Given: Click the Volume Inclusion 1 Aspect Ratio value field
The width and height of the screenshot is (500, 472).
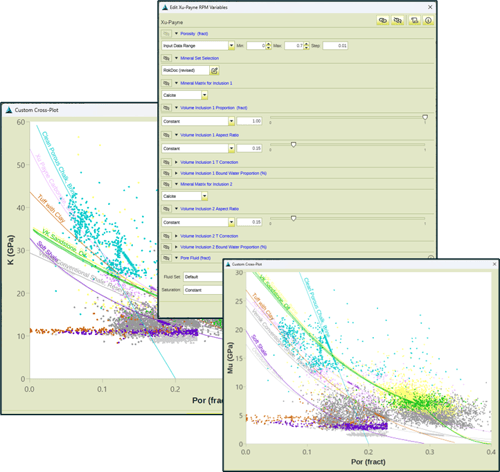Looking at the screenshot, I should coord(249,148).
